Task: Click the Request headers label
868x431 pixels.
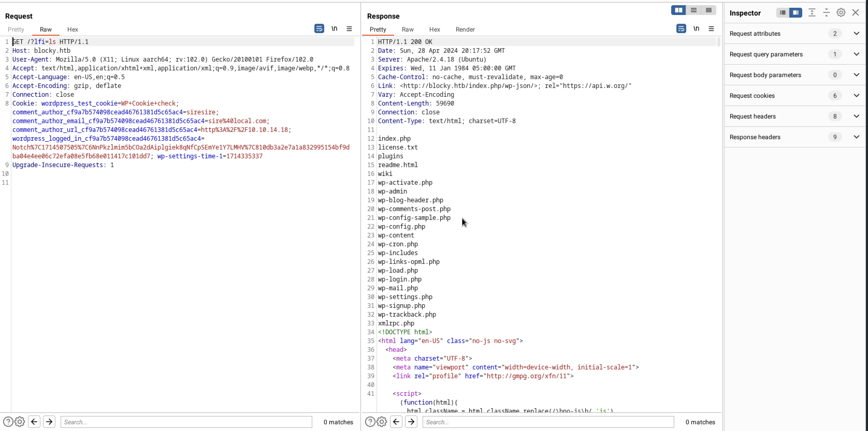Action: 753,116
